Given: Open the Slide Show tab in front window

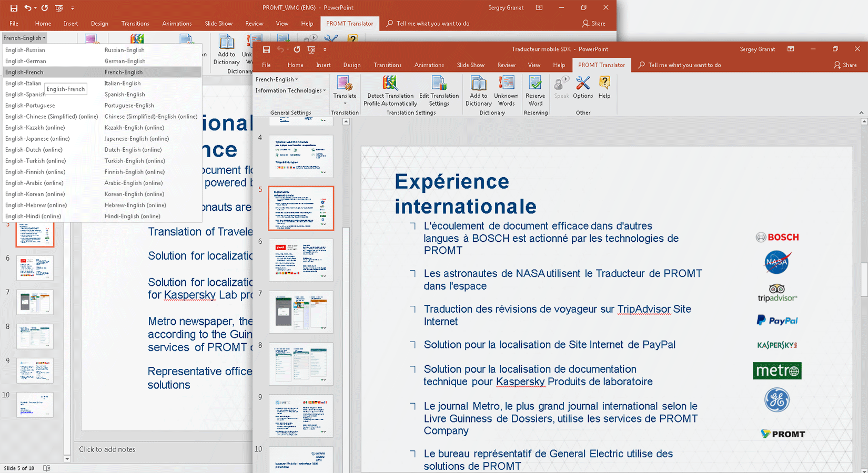Looking at the screenshot, I should point(471,65).
